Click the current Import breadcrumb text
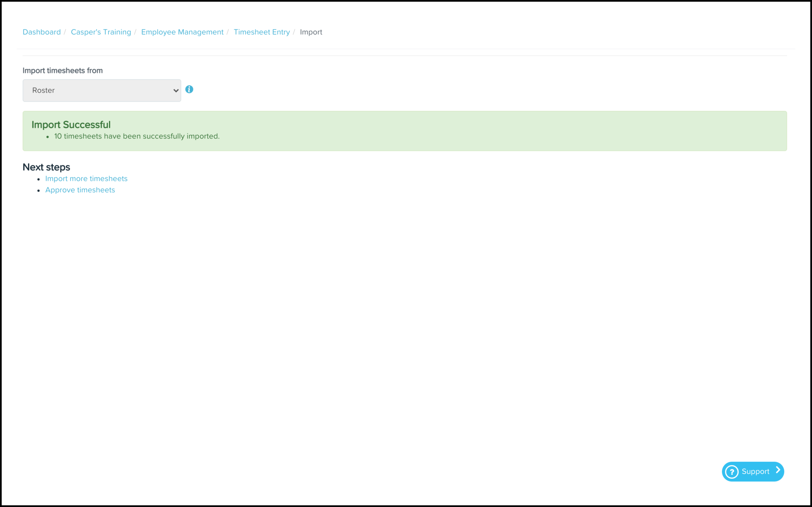Image resolution: width=812 pixels, height=507 pixels. click(x=311, y=32)
